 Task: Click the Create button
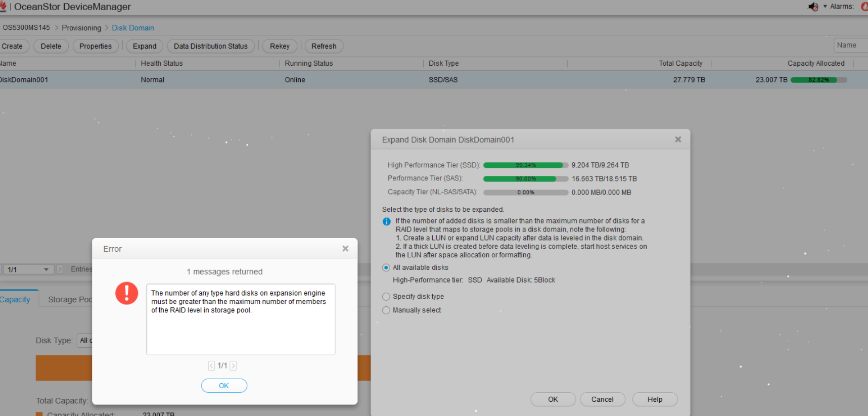pos(13,46)
